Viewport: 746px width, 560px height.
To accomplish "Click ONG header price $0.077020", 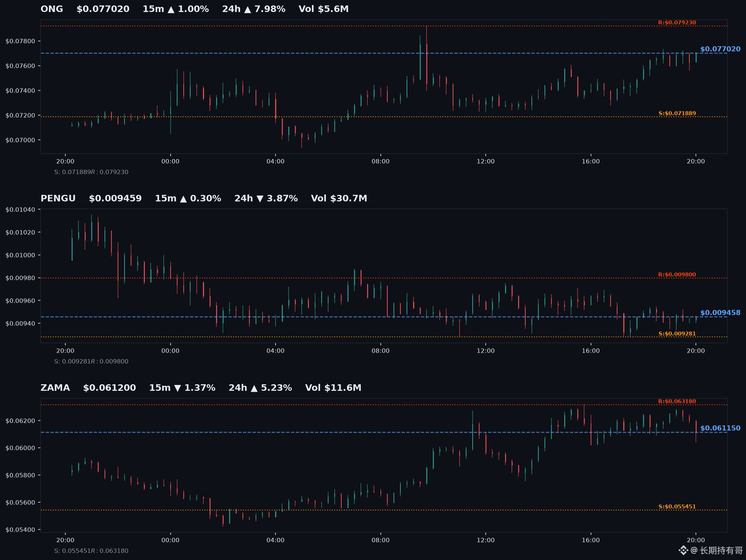I will [103, 9].
